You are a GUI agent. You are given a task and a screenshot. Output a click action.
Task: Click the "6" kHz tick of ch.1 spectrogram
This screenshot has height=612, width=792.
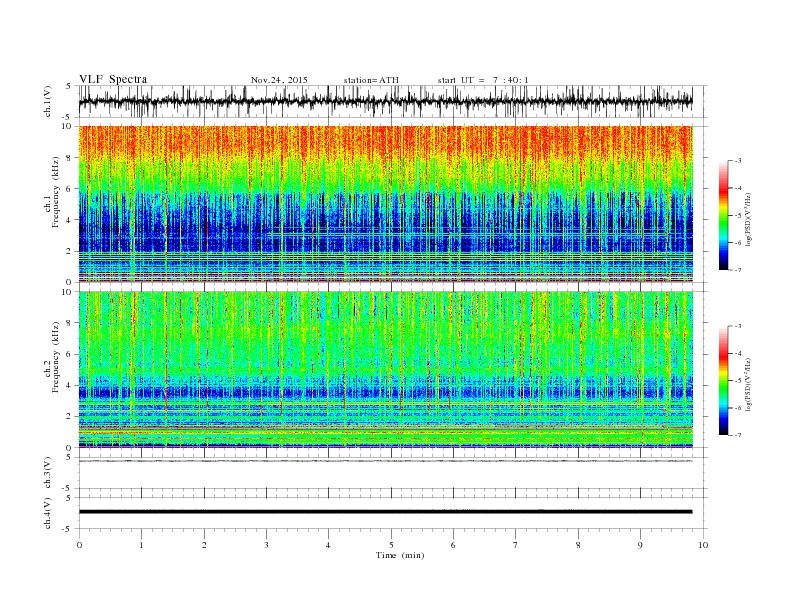(x=70, y=189)
